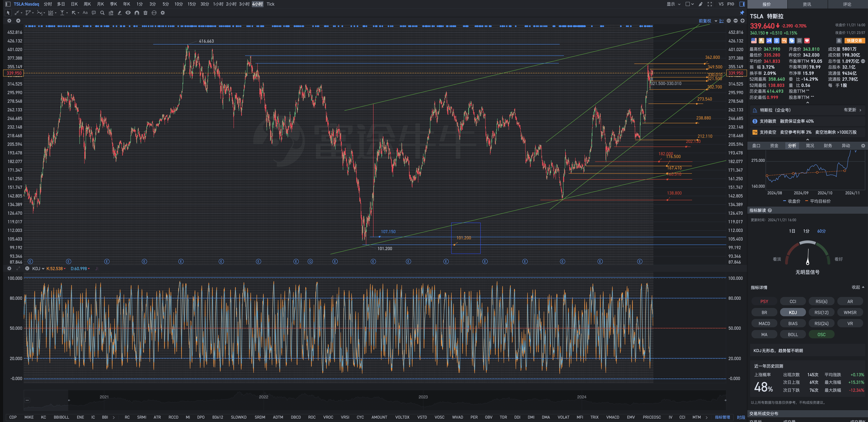
Task: Open the F10 company info
Action: (x=730, y=4)
